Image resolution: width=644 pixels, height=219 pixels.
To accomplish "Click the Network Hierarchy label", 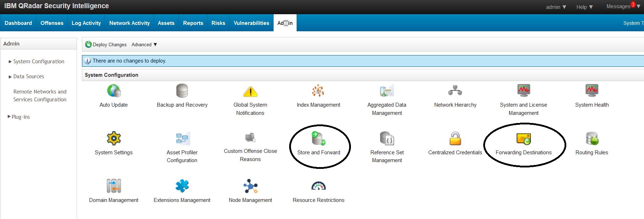I will click(x=455, y=105).
